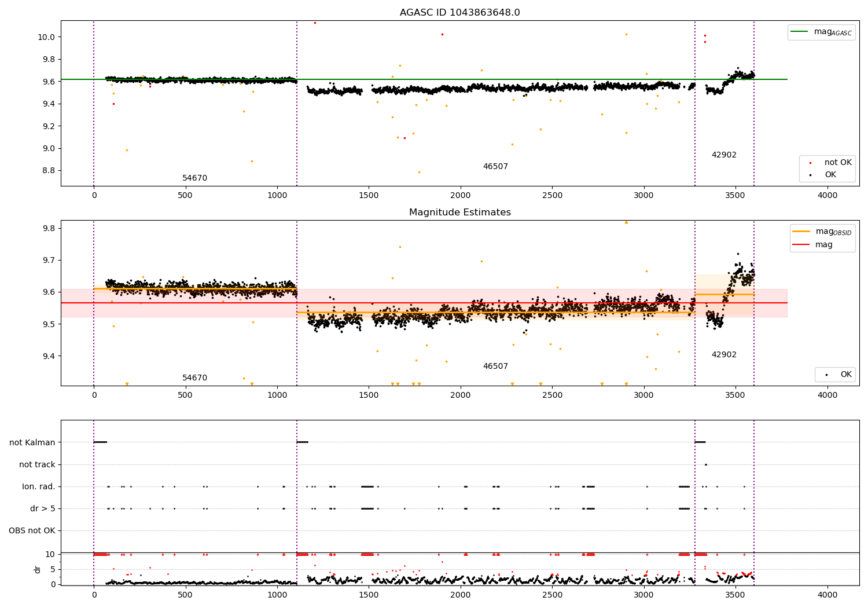Click the '10.0' y-tick of top plot

46,37
